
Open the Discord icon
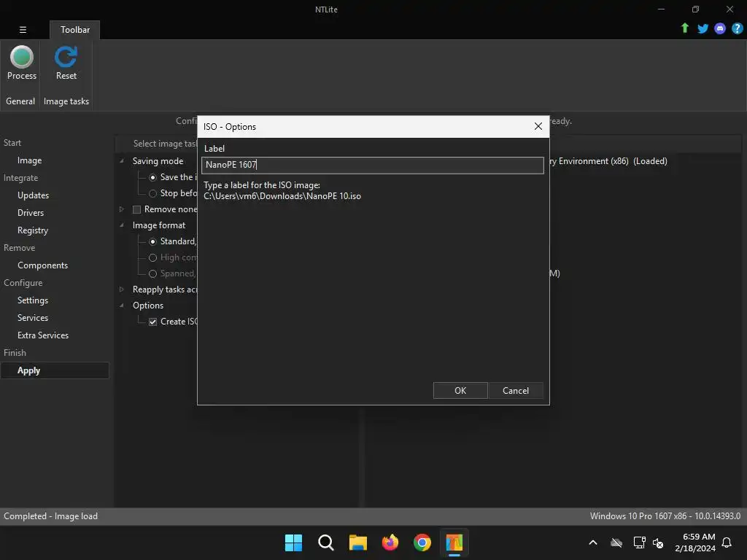pyautogui.click(x=720, y=28)
